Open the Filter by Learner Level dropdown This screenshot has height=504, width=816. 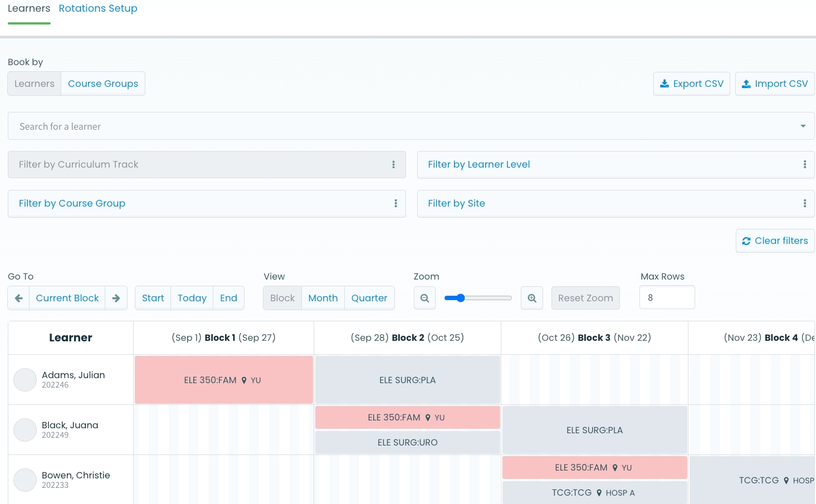tap(613, 165)
